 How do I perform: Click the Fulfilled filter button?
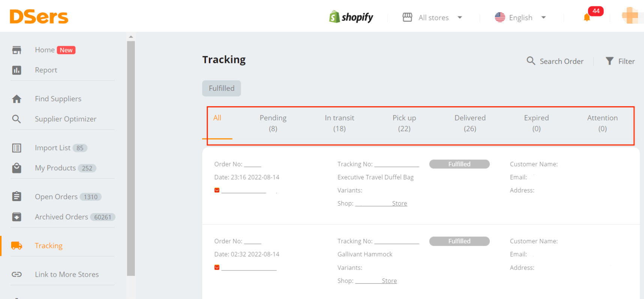tap(221, 89)
